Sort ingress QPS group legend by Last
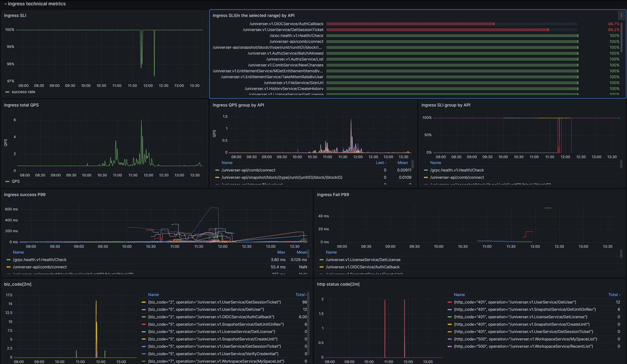This screenshot has width=627, height=364. click(x=381, y=163)
